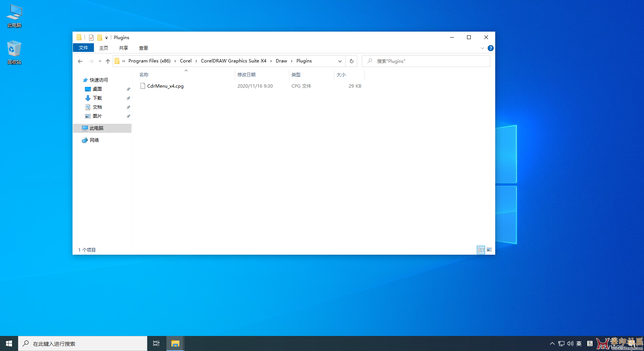
Task: Switch to the 查看 ribbon tab
Action: pyautogui.click(x=144, y=48)
